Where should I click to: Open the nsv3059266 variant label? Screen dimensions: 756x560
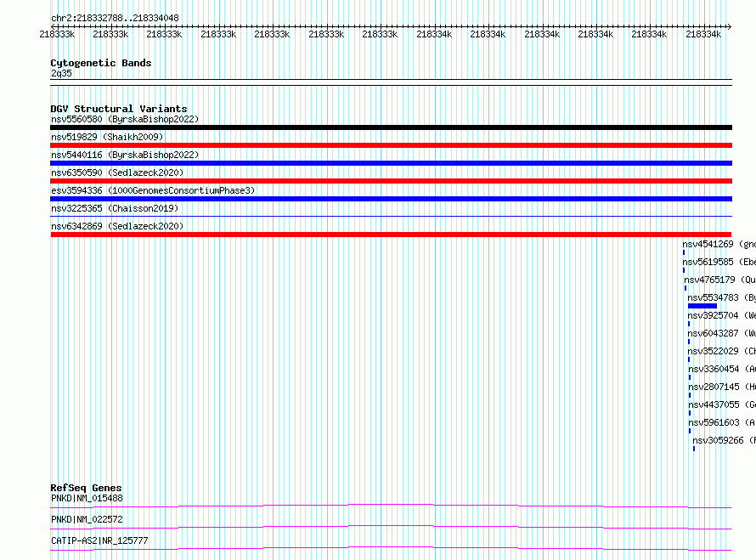pos(725,440)
